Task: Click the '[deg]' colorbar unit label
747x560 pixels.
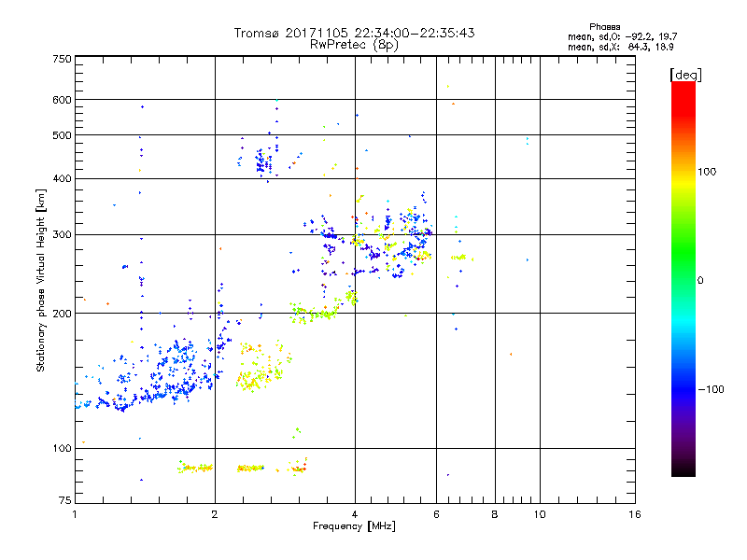Action: pyautogui.click(x=685, y=75)
